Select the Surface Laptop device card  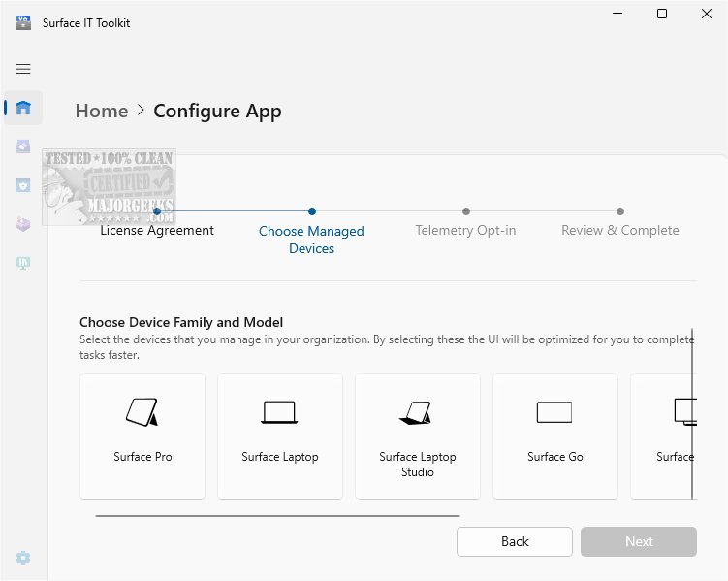click(x=280, y=436)
